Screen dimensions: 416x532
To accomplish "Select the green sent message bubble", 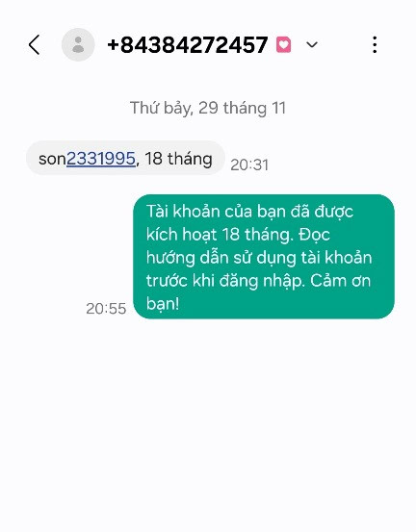I will [x=264, y=257].
